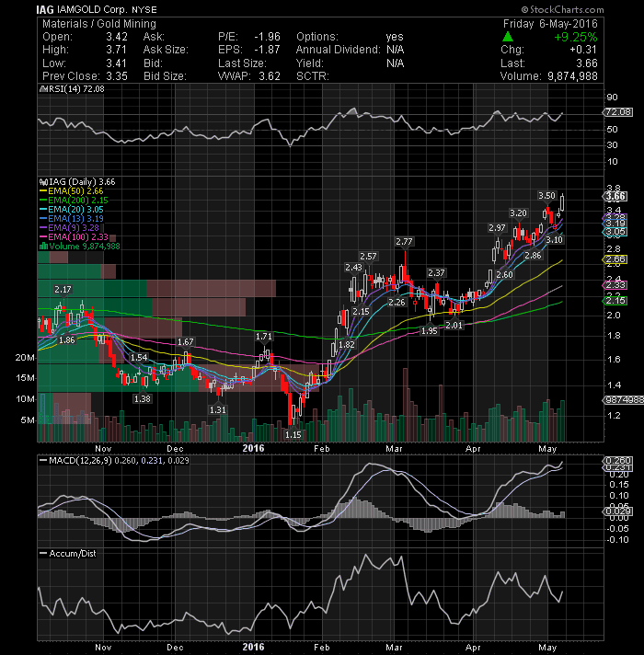Click the EPS value -1.87
The height and width of the screenshot is (655, 644).
click(268, 50)
